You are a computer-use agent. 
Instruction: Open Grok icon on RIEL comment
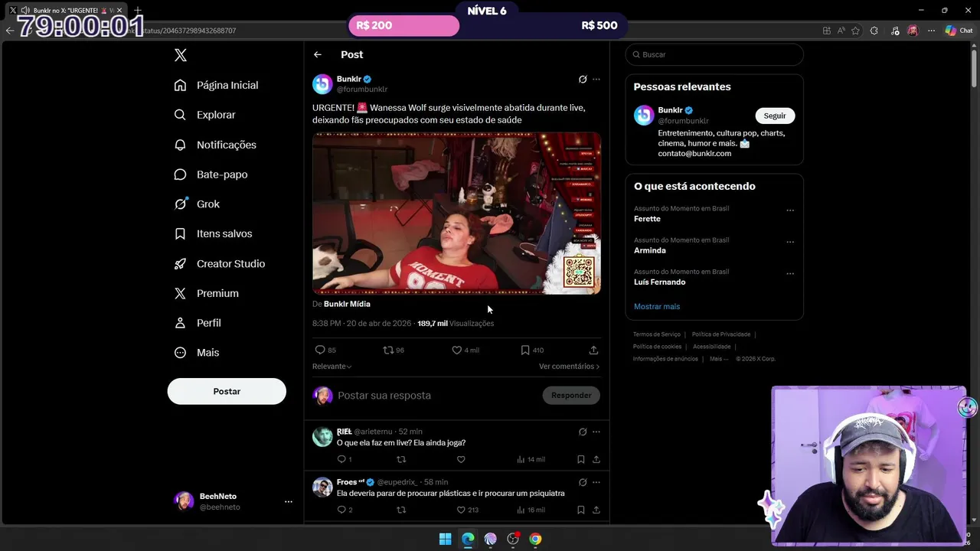[x=583, y=432]
